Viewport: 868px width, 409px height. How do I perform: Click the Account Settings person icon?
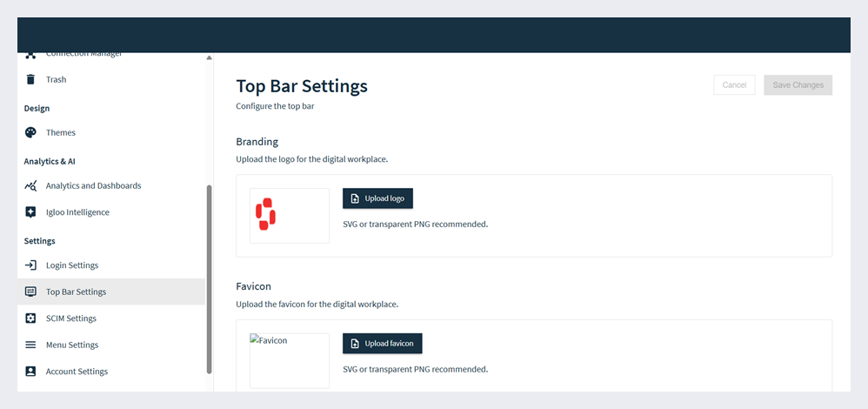30,372
